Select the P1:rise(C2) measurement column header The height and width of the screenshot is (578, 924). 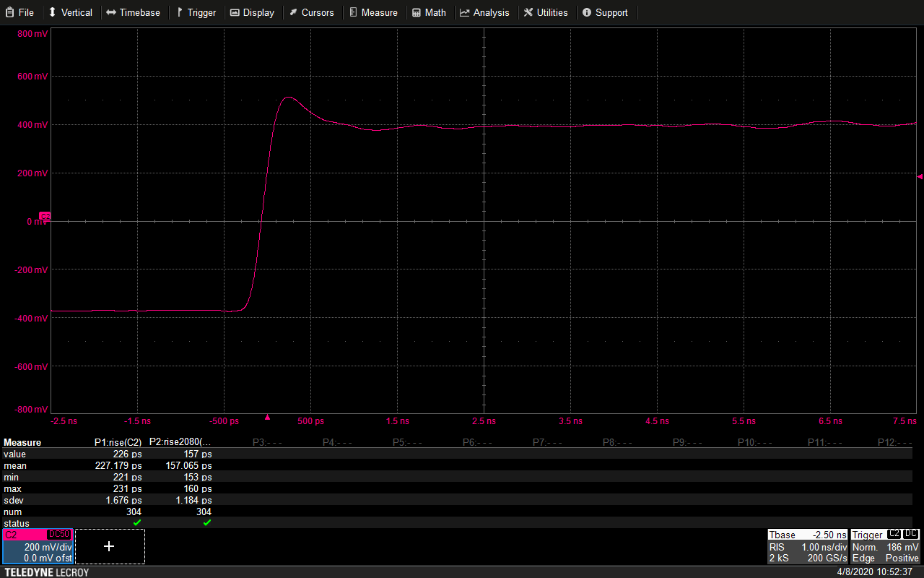tap(118, 442)
